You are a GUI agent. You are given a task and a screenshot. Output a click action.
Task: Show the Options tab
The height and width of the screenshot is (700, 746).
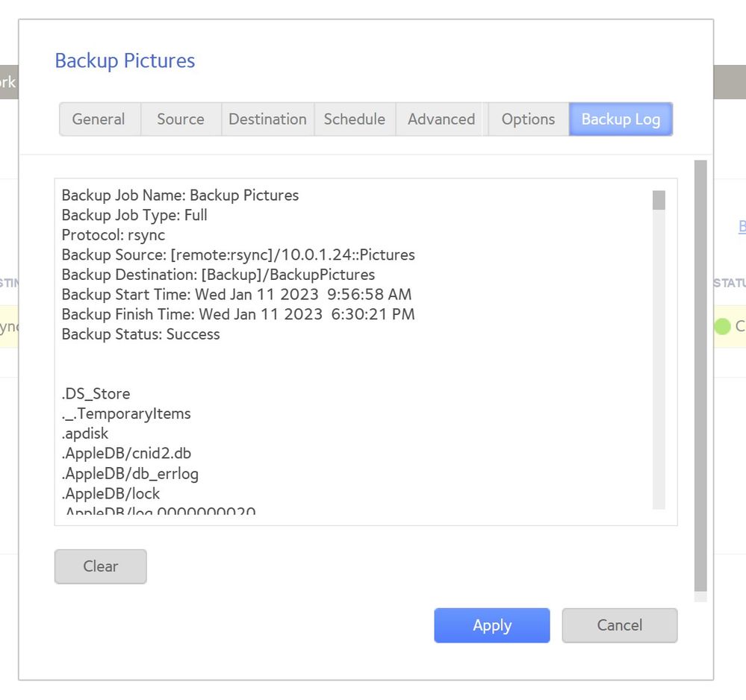click(528, 119)
